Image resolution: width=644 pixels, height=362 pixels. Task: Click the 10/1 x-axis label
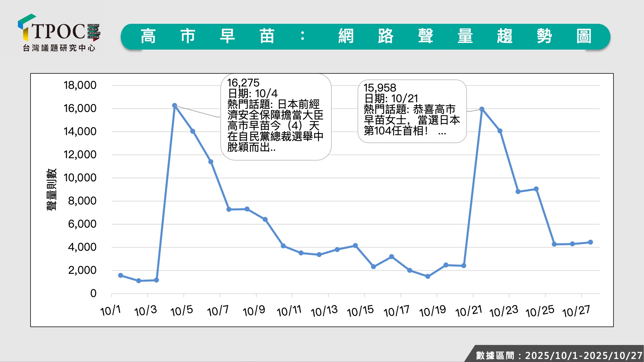[110, 311]
